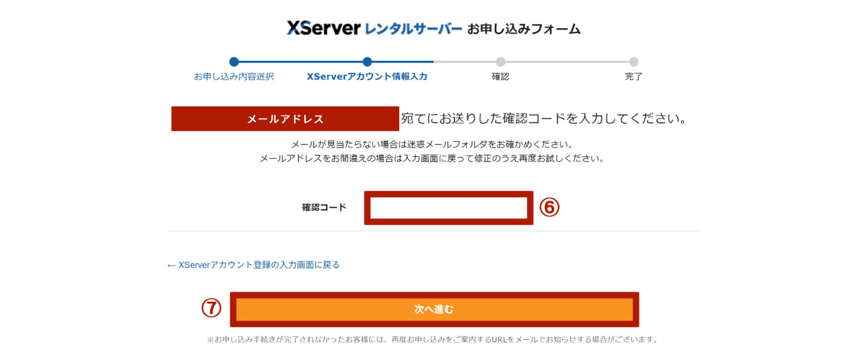The height and width of the screenshot is (362, 868).
Task: Click the 確認コード field label
Action: point(324,207)
